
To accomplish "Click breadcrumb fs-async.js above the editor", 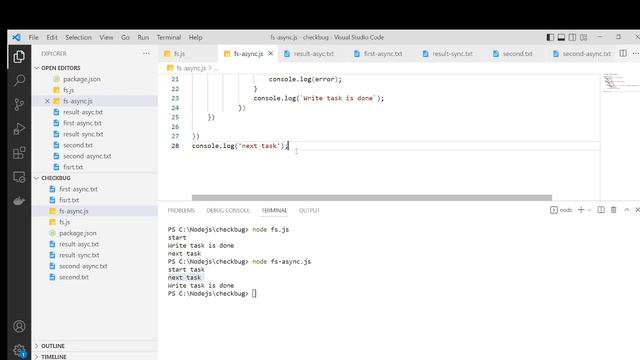I will (x=191, y=68).
